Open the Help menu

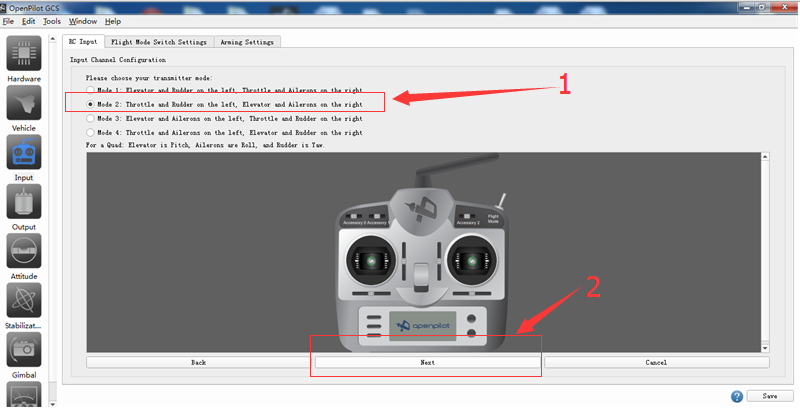(x=113, y=21)
